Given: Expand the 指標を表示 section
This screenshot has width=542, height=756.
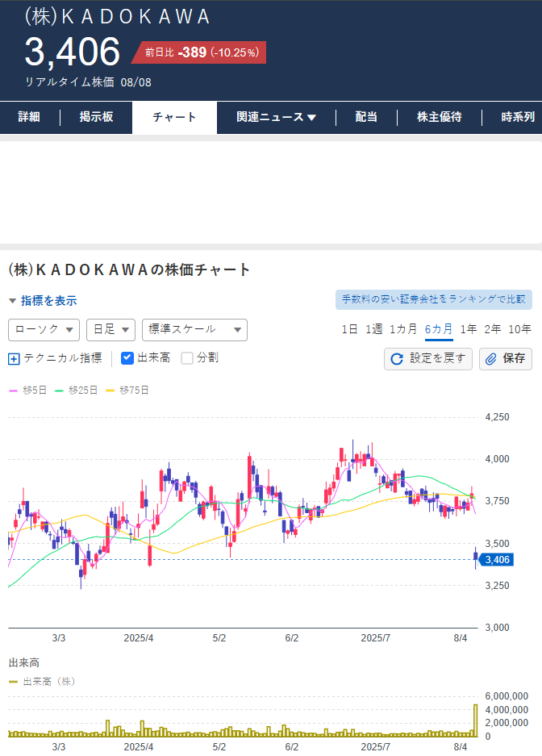Looking at the screenshot, I should point(43,301).
